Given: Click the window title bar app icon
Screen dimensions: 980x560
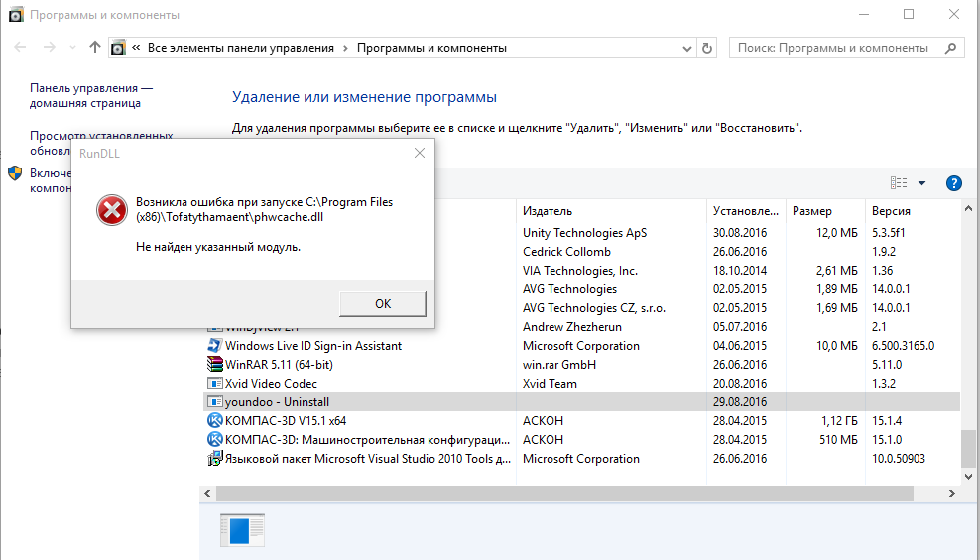Looking at the screenshot, I should pyautogui.click(x=16, y=14).
